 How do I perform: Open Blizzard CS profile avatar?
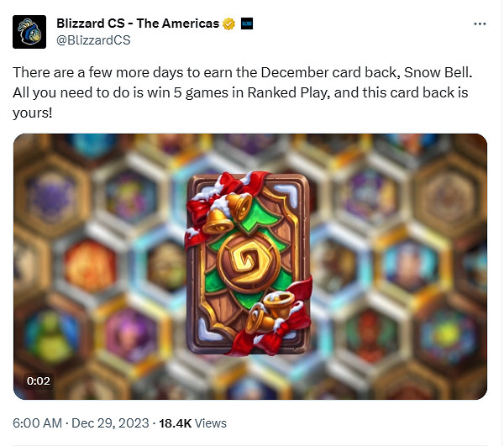coord(29,32)
